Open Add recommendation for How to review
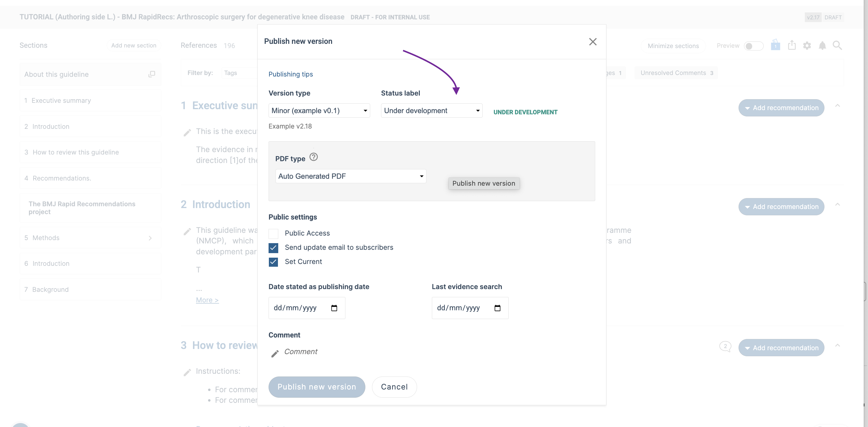The height and width of the screenshot is (427, 868). pyautogui.click(x=781, y=348)
